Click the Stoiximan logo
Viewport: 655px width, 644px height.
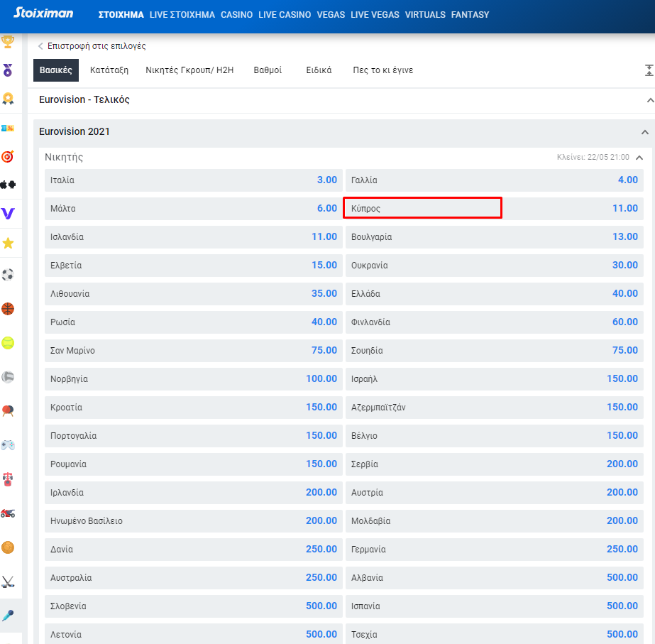(43, 13)
